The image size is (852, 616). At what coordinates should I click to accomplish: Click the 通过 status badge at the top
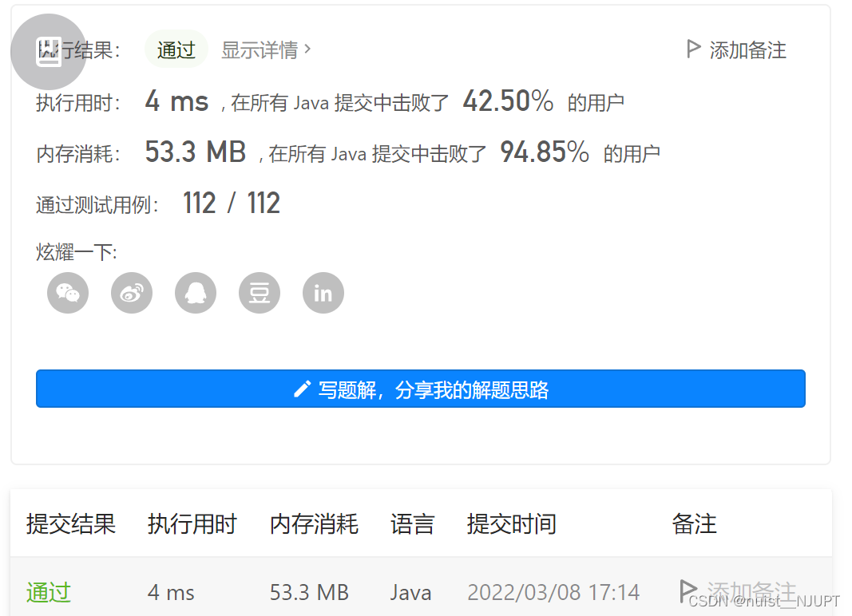click(176, 49)
